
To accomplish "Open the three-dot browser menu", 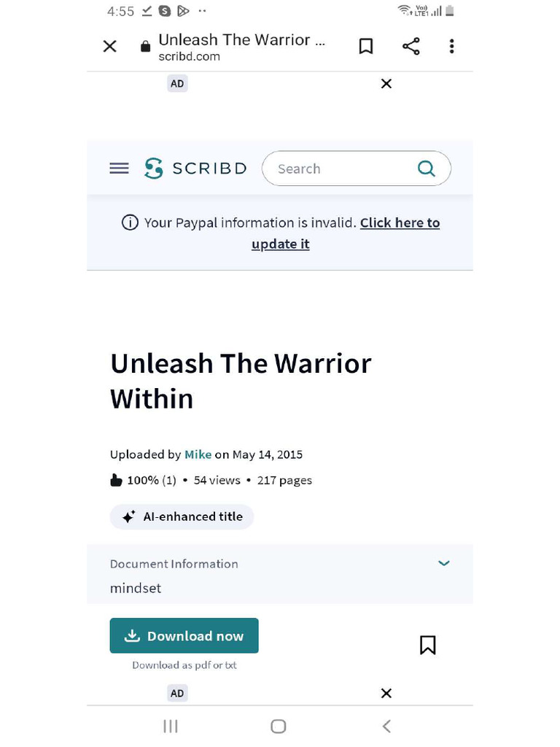I will (452, 47).
